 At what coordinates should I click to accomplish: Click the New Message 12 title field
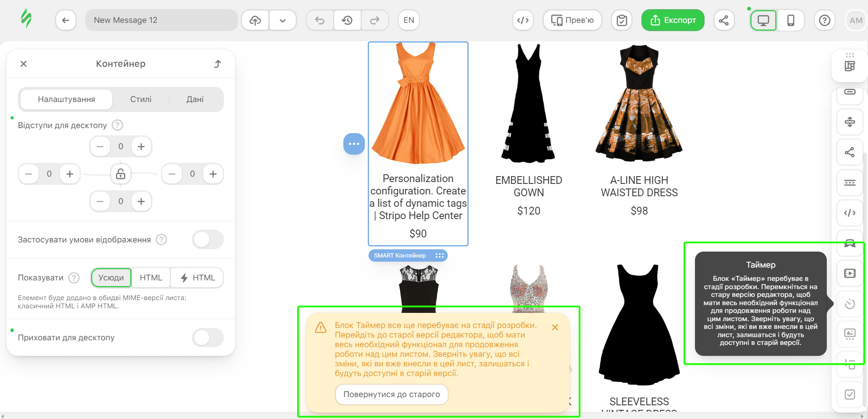(161, 20)
